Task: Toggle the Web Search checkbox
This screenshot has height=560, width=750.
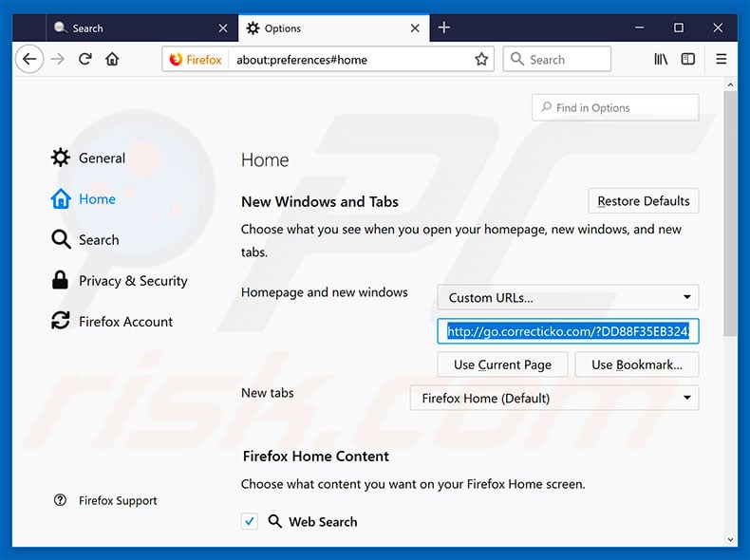Action: tap(249, 521)
